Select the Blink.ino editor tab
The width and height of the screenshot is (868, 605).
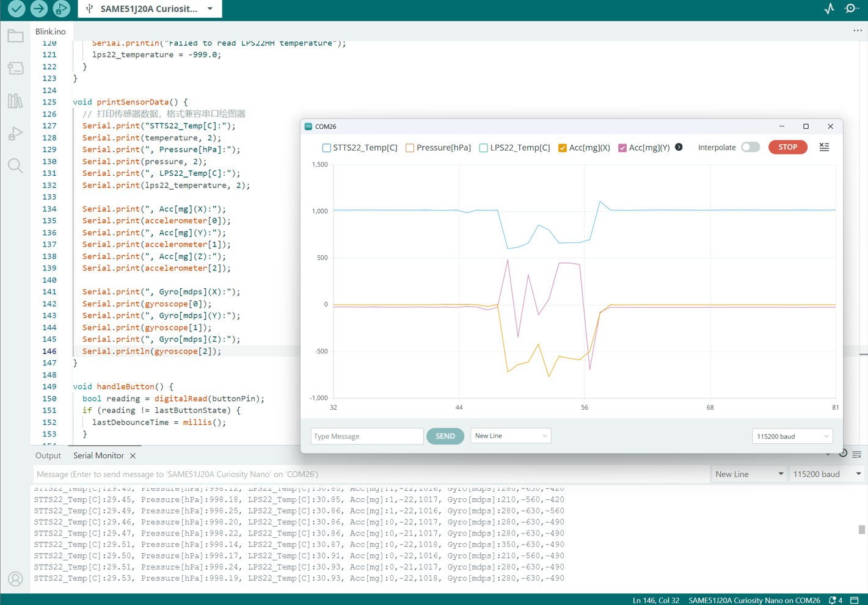click(x=51, y=31)
